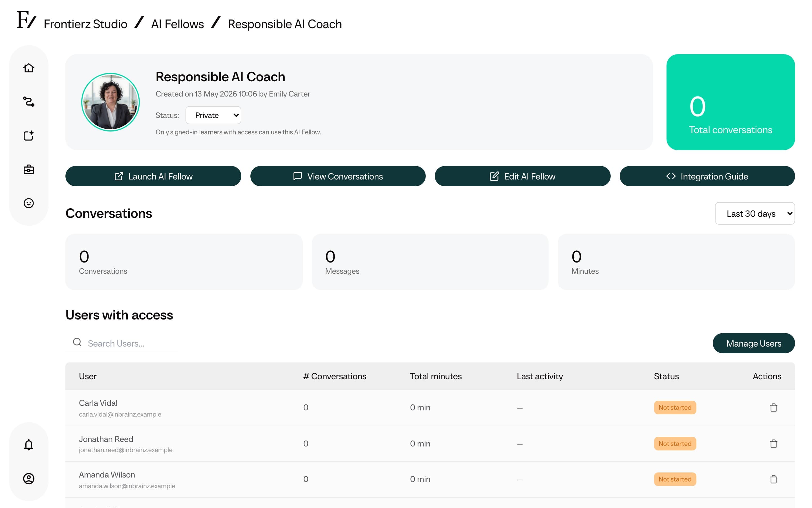Click the 0 Minutes stat card
Screen dimensions: 812x508
[x=676, y=262]
